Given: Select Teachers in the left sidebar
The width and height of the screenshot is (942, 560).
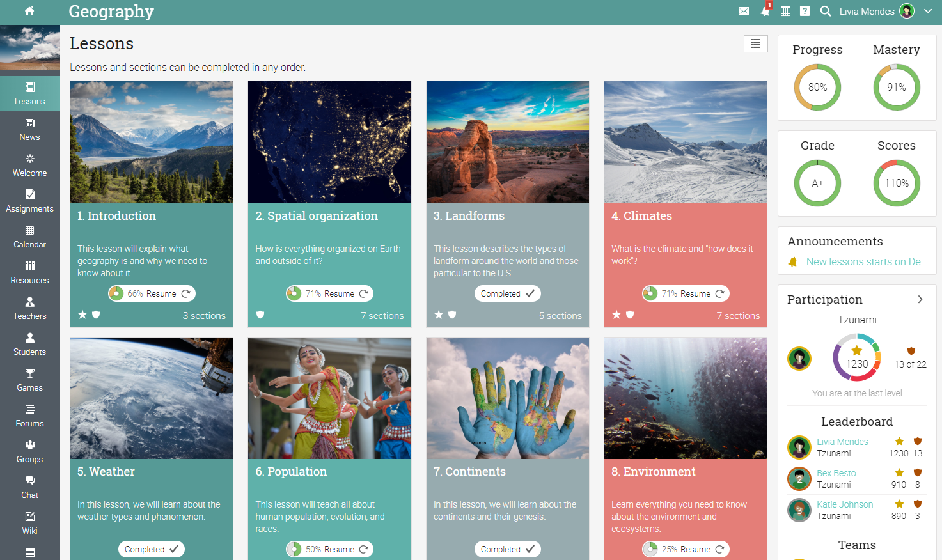Looking at the screenshot, I should click(29, 309).
